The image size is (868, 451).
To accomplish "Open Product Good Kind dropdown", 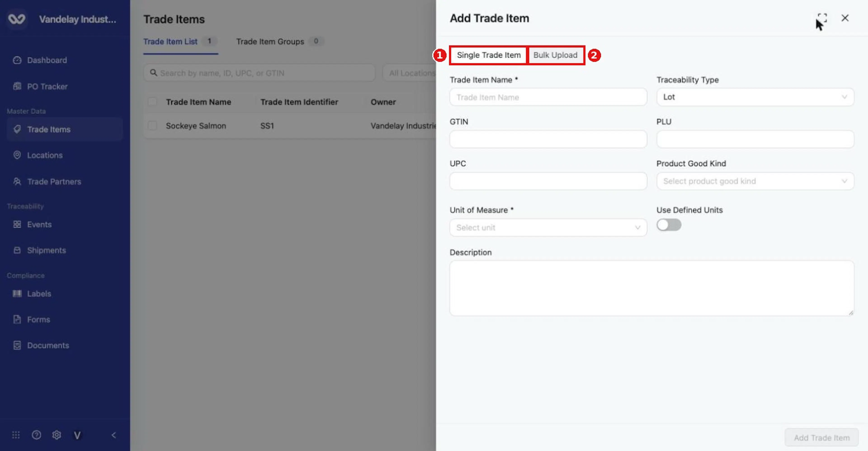I will pos(755,181).
